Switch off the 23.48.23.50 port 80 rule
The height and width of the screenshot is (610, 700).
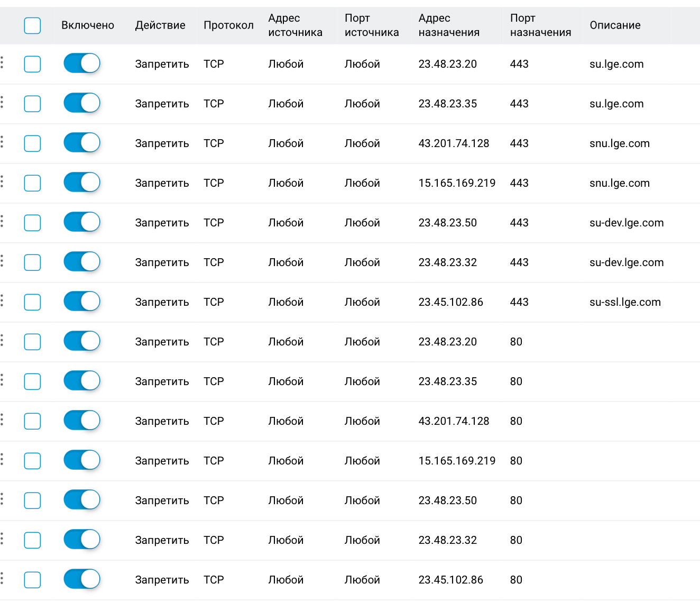82,500
